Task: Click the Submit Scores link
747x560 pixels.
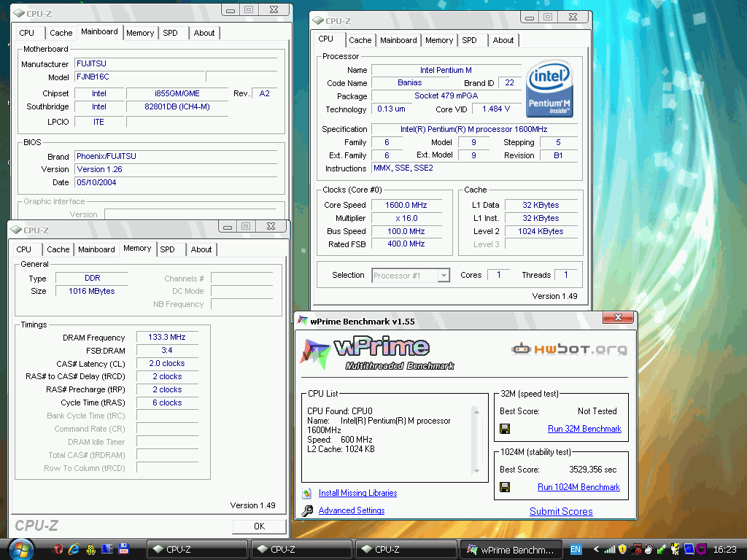Action: tap(561, 511)
